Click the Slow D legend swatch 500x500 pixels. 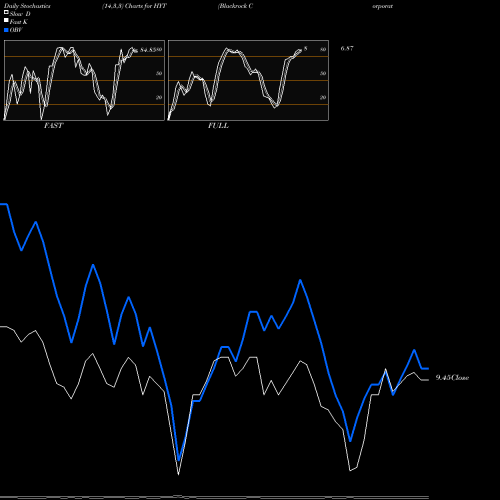pyautogui.click(x=6, y=12)
